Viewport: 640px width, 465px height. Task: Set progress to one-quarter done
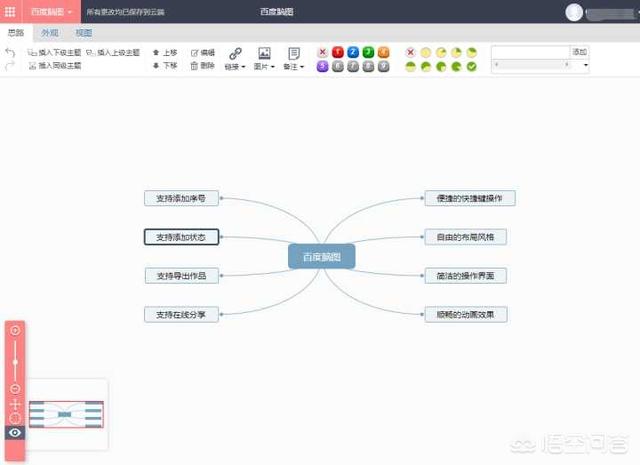pos(456,53)
